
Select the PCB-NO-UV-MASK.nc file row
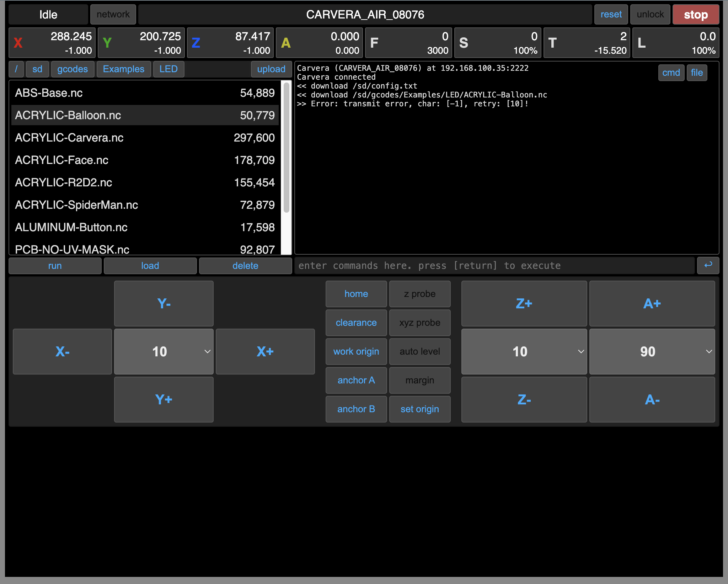pyautogui.click(x=145, y=248)
